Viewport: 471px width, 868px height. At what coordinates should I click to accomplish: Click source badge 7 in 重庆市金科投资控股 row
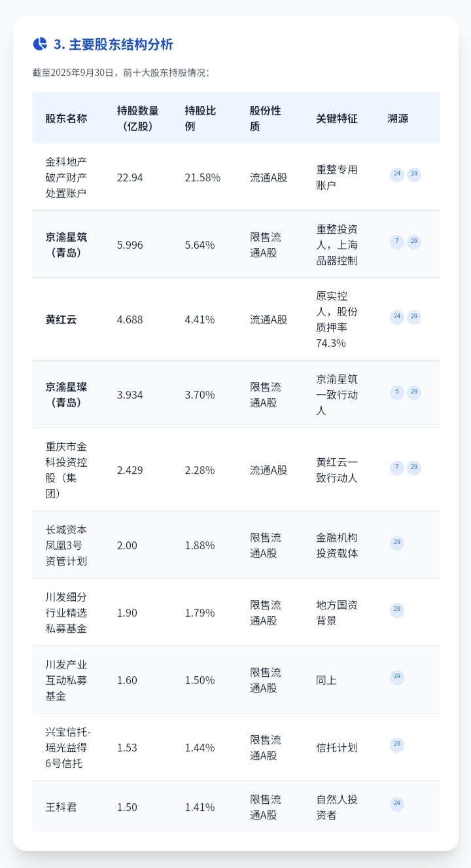(x=397, y=468)
